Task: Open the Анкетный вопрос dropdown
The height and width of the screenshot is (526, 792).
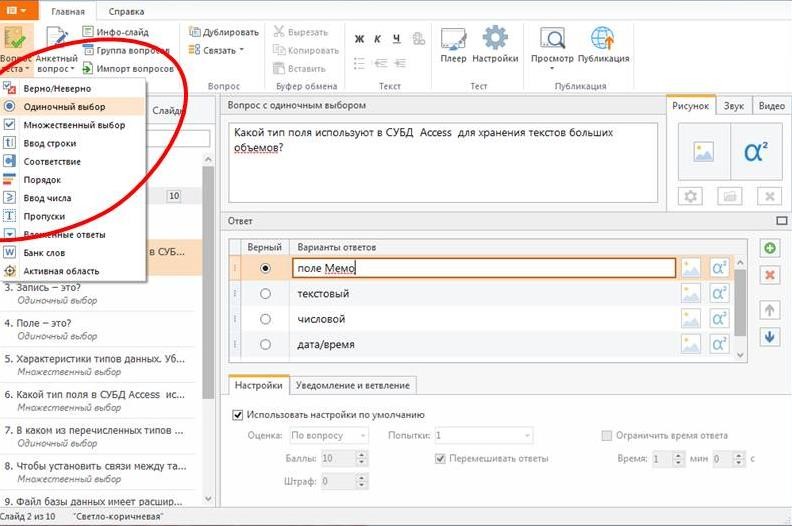Action: [x=57, y=50]
